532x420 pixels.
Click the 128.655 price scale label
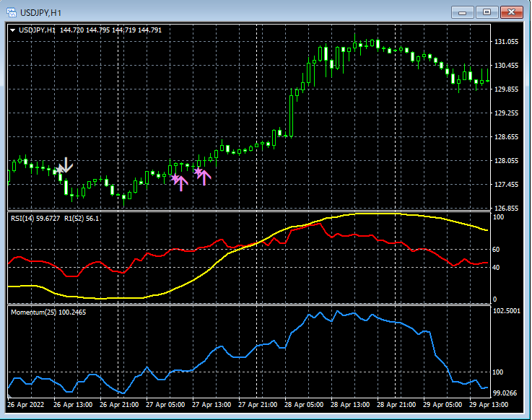507,137
